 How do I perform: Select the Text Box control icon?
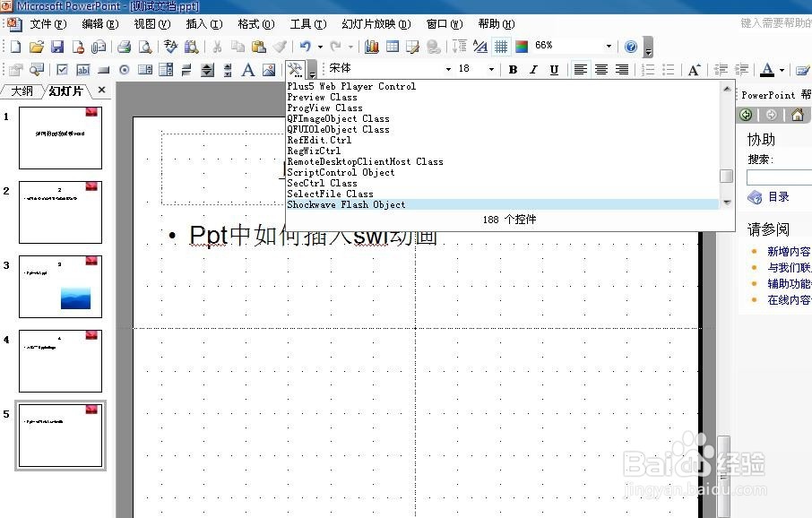click(x=82, y=69)
